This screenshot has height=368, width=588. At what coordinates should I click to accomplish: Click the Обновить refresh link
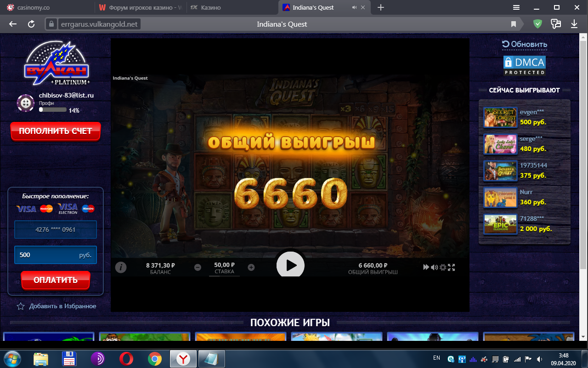[525, 44]
